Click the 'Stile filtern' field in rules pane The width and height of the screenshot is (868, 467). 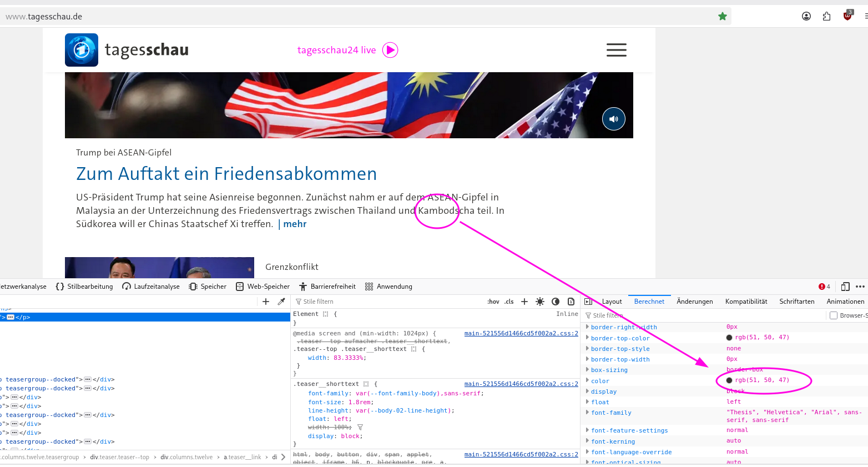pos(388,302)
